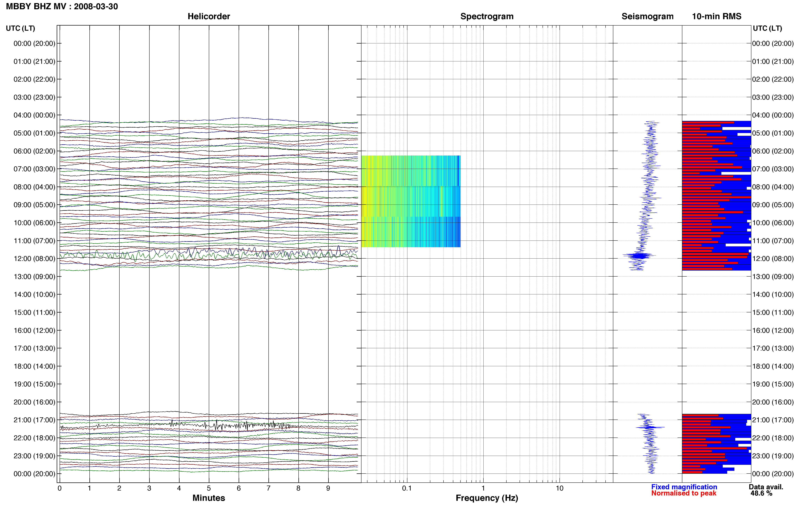Click right-axis time label 19:00 (15:00)
Viewport: 812px width, 508px height.
tap(773, 384)
